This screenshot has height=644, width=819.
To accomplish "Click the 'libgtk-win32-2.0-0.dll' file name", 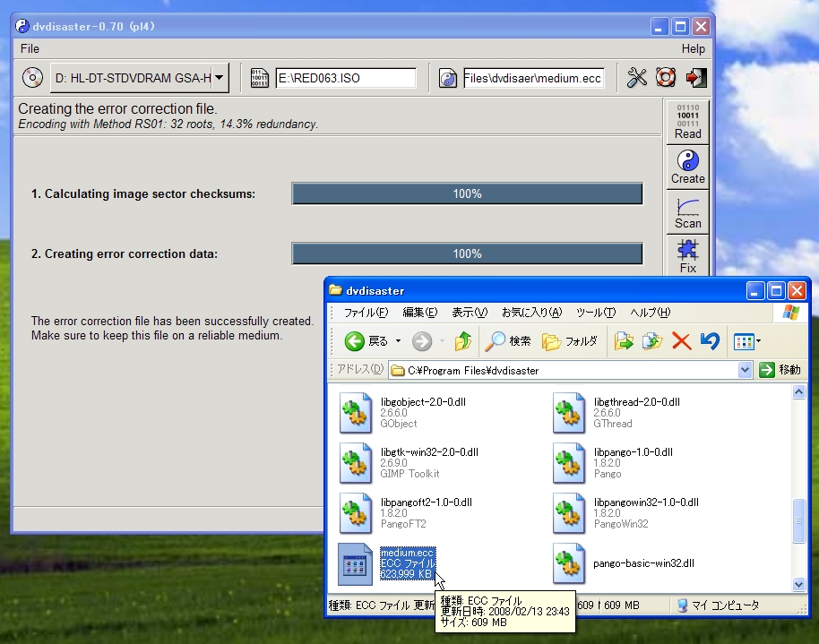I will pyautogui.click(x=429, y=451).
